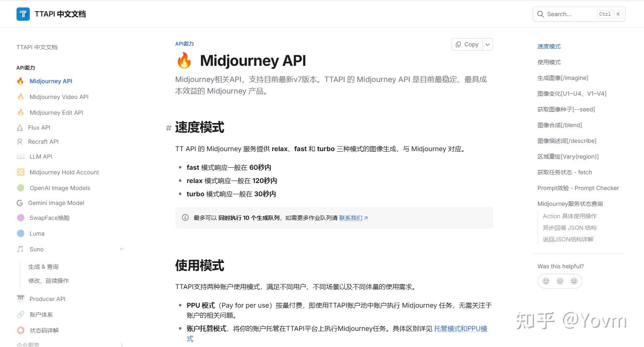Click the Suno music note icon

tap(21, 249)
